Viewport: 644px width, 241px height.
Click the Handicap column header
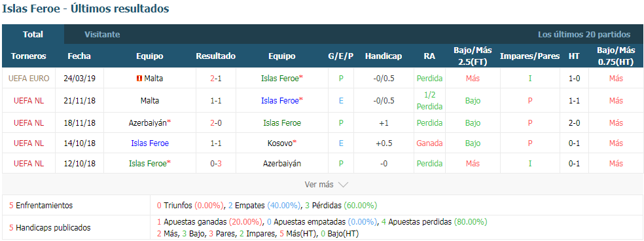384,56
